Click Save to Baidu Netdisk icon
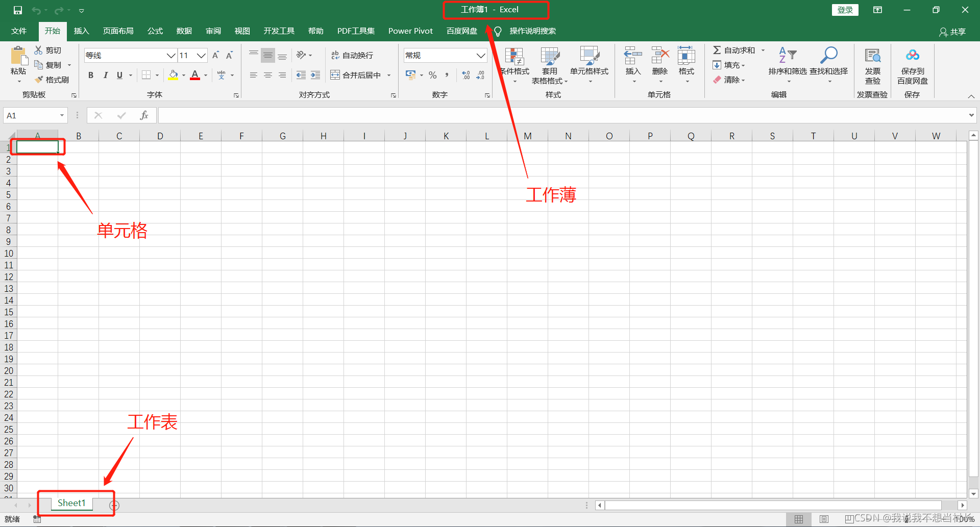The image size is (980, 527). (913, 55)
